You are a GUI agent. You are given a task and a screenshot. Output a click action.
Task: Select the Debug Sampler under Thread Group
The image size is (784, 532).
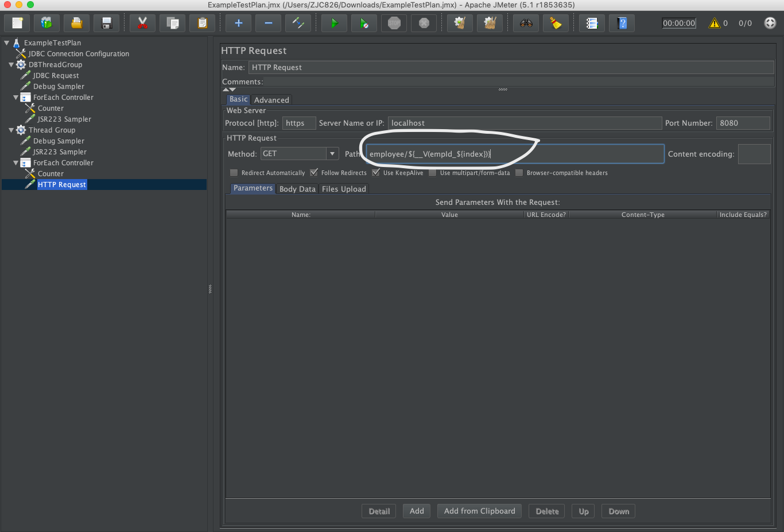click(x=59, y=141)
